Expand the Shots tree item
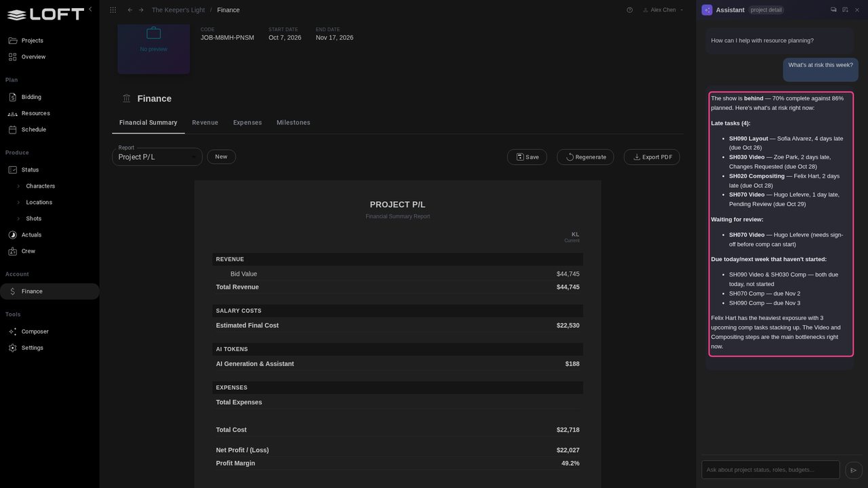Image resolution: width=868 pixels, height=488 pixels. (x=18, y=218)
